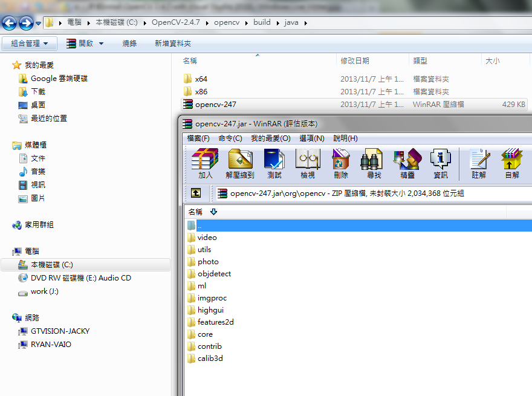532x396 pixels.
Task: Expand the breadcrumb arrow after java
Action: click(306, 23)
